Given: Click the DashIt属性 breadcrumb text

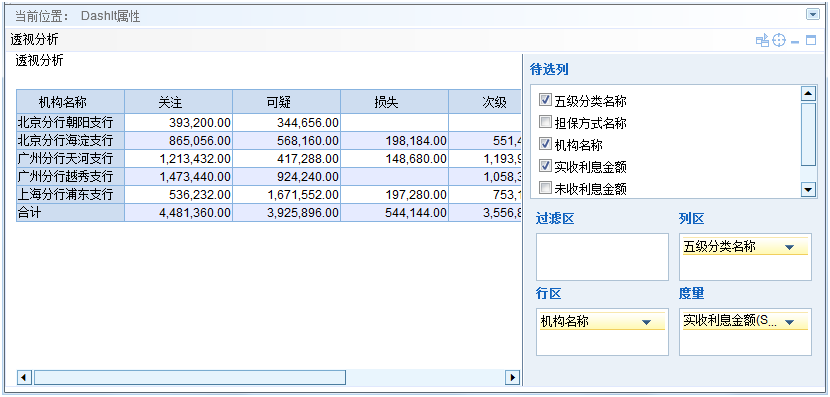Looking at the screenshot, I should [110, 16].
